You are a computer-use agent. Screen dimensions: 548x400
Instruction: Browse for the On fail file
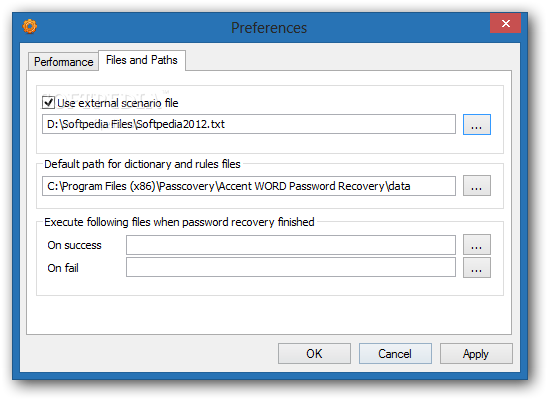click(477, 268)
